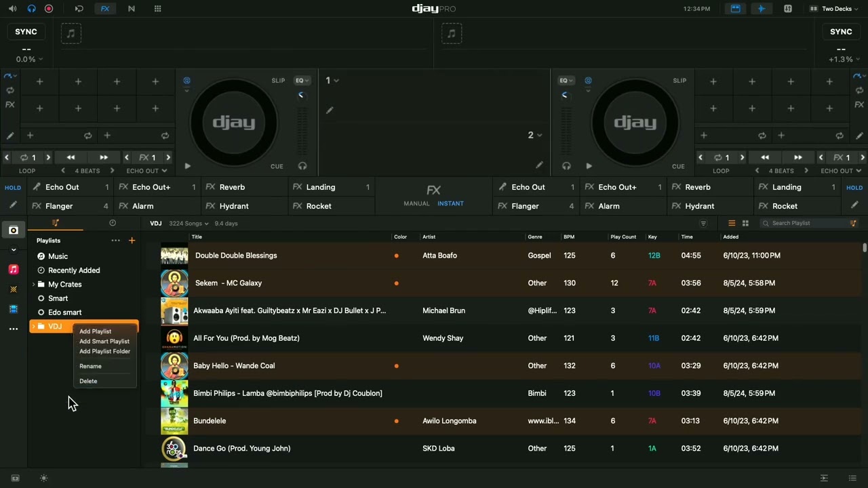Toggle SLIP mode on the right deck

click(x=679, y=81)
